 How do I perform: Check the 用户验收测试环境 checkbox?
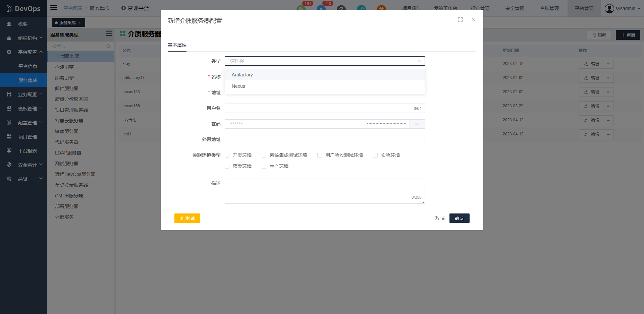pyautogui.click(x=320, y=155)
